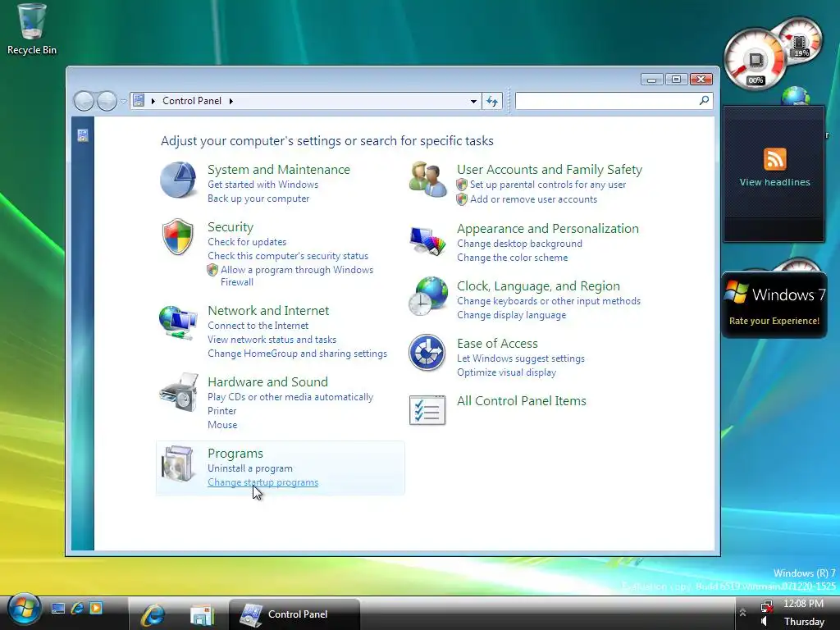Screen dimensions: 840x630
Task: Click Change desktop background
Action: [x=519, y=243]
